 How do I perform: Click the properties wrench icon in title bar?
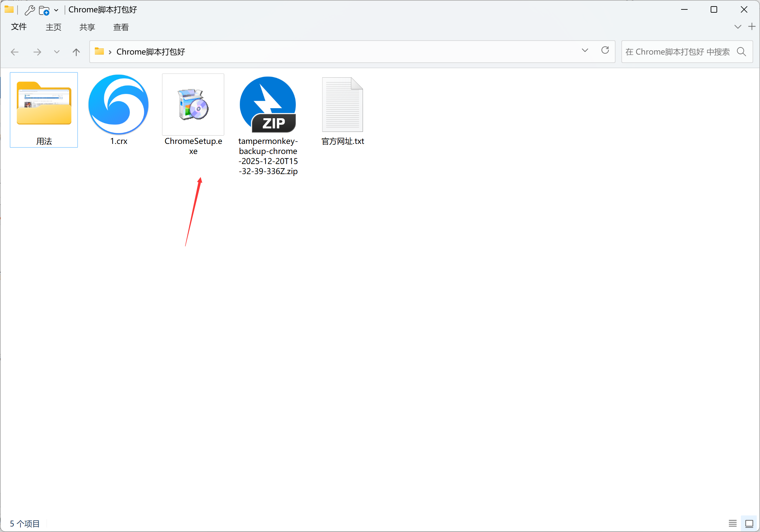click(x=30, y=10)
